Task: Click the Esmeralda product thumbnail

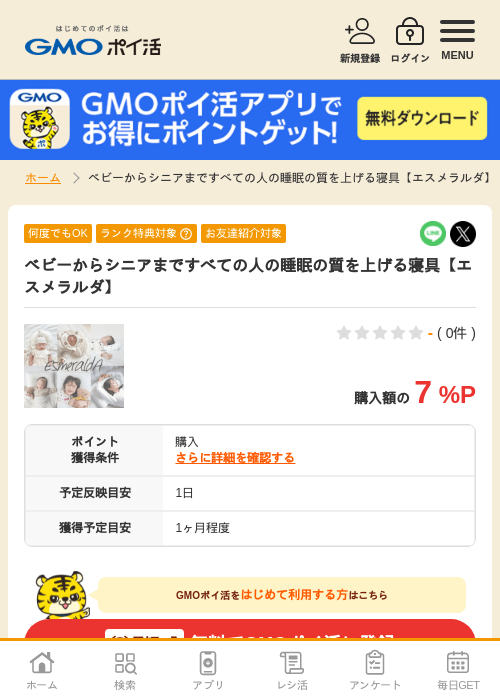Action: coord(74,366)
